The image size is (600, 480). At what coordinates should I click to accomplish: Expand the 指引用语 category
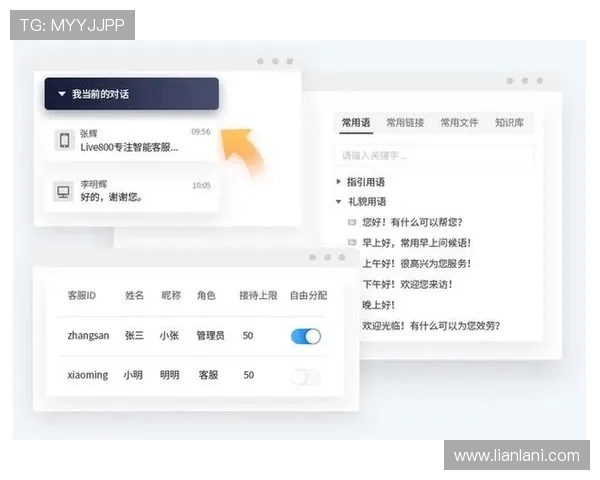click(338, 181)
